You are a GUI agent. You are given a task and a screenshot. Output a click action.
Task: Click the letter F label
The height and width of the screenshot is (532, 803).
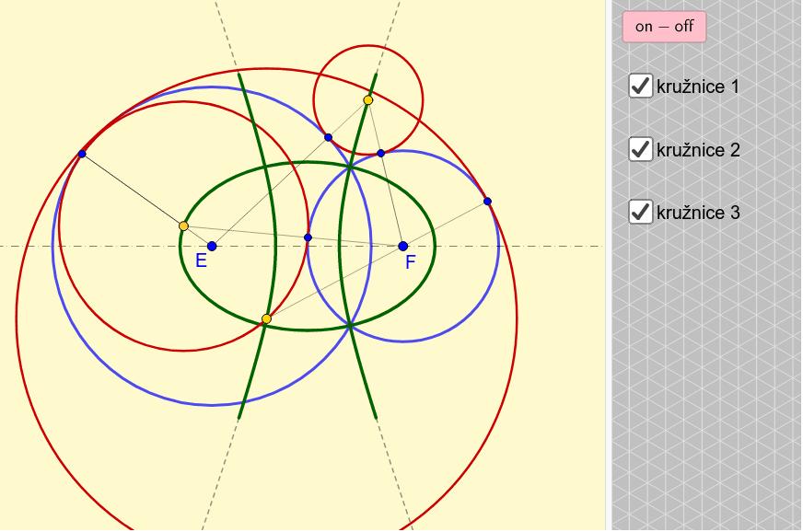coord(410,262)
